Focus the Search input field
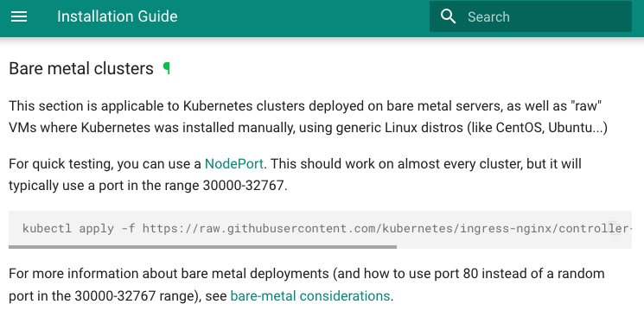The height and width of the screenshot is (336, 644). coord(531,16)
